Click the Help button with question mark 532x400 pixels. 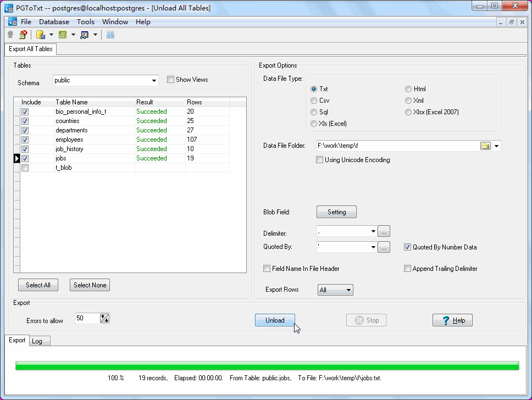click(452, 320)
